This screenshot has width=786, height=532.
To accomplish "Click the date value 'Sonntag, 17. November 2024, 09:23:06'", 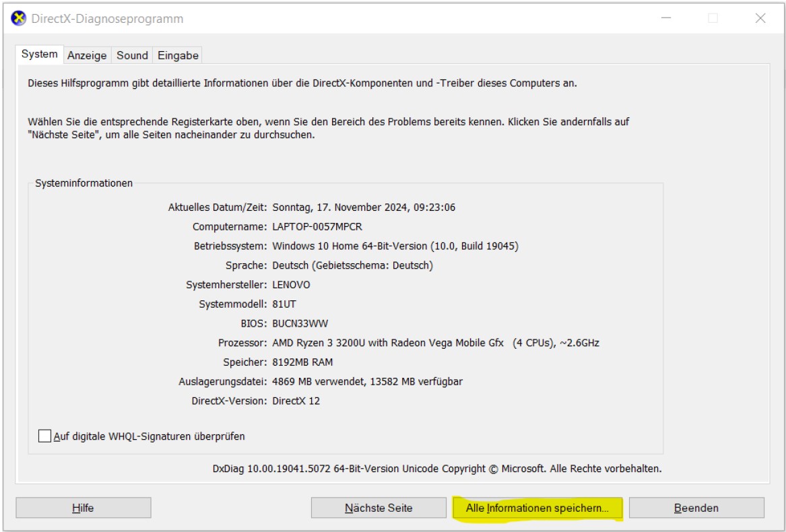I will [364, 207].
